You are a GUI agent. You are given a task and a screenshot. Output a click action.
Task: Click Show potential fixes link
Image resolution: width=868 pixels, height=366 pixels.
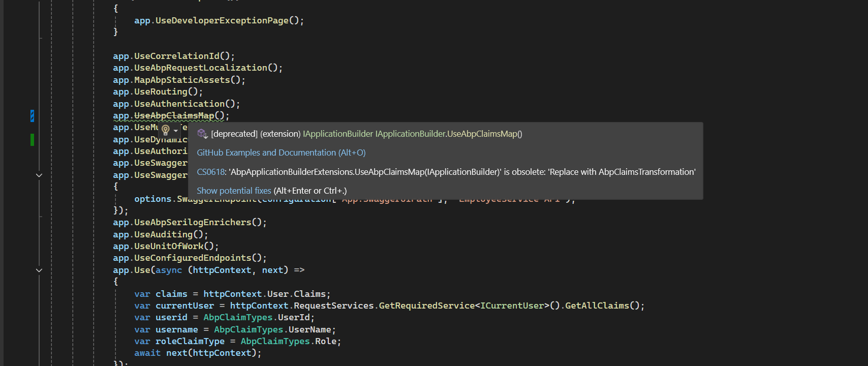(234, 191)
